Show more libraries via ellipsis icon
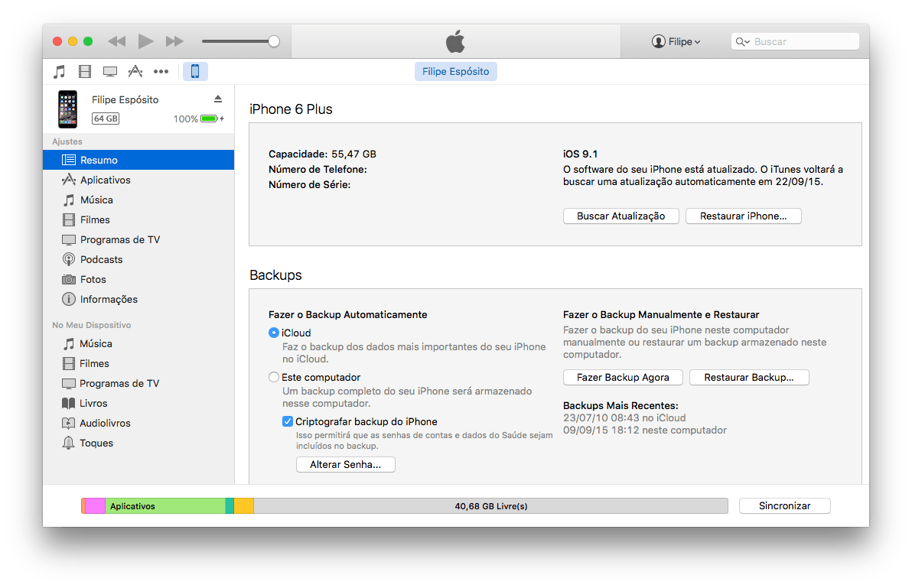This screenshot has width=912, height=588. [161, 71]
